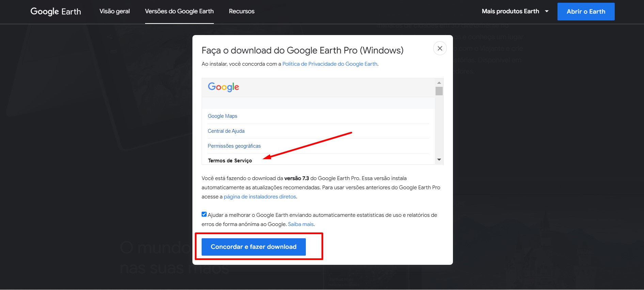
Task: Follow the página de instaladores diretos link
Action: pyautogui.click(x=260, y=196)
